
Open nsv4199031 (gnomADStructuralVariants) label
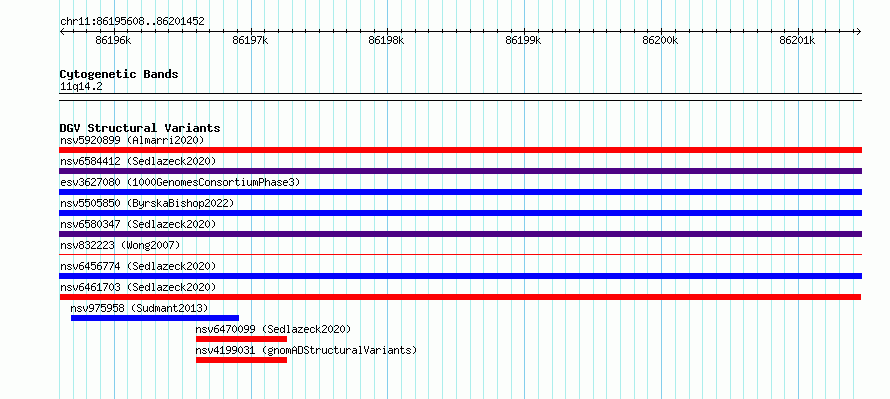tap(307, 350)
